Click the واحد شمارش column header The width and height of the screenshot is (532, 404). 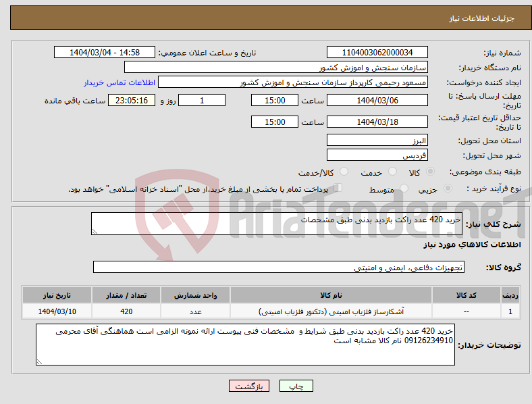point(195,295)
